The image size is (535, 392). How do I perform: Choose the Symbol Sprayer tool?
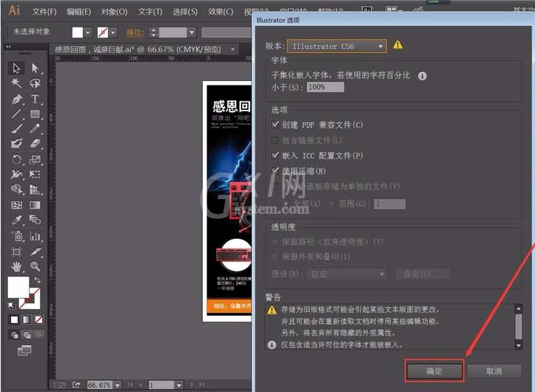(x=16, y=236)
